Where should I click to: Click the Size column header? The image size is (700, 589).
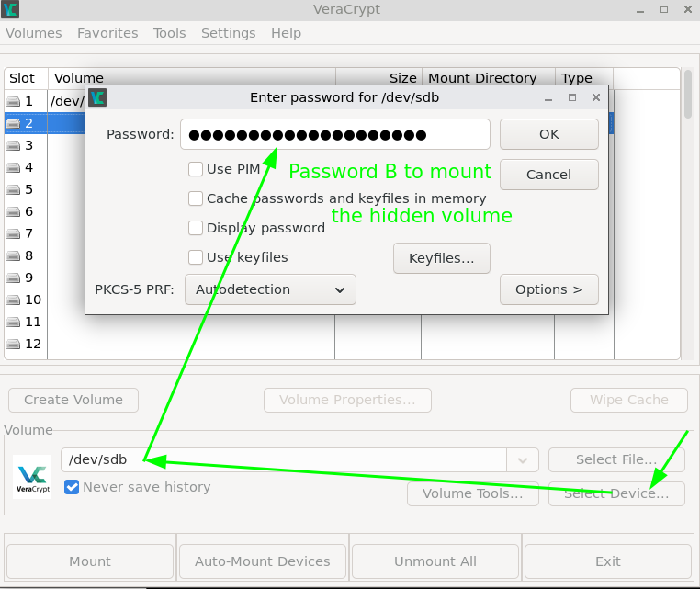(378, 79)
